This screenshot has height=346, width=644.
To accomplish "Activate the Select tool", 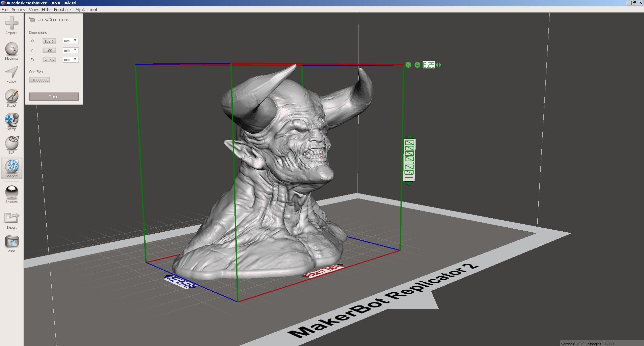I will (11, 73).
